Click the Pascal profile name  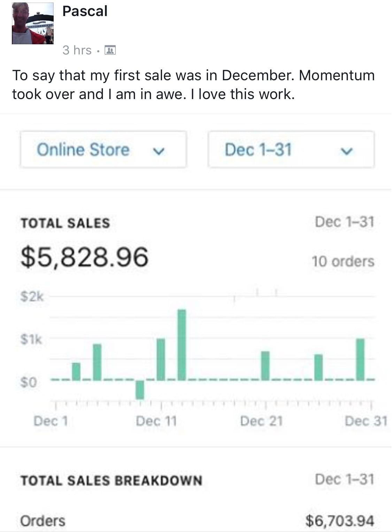[x=85, y=11]
